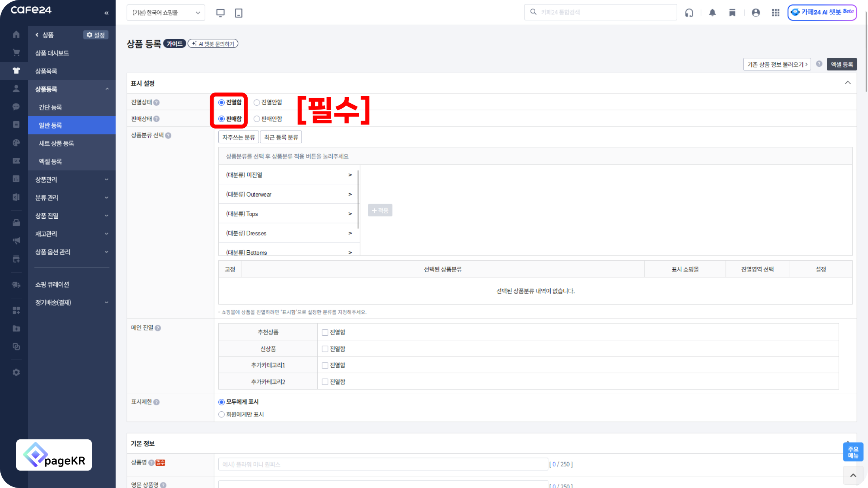Open 간단 등록 menu item

point(50,107)
